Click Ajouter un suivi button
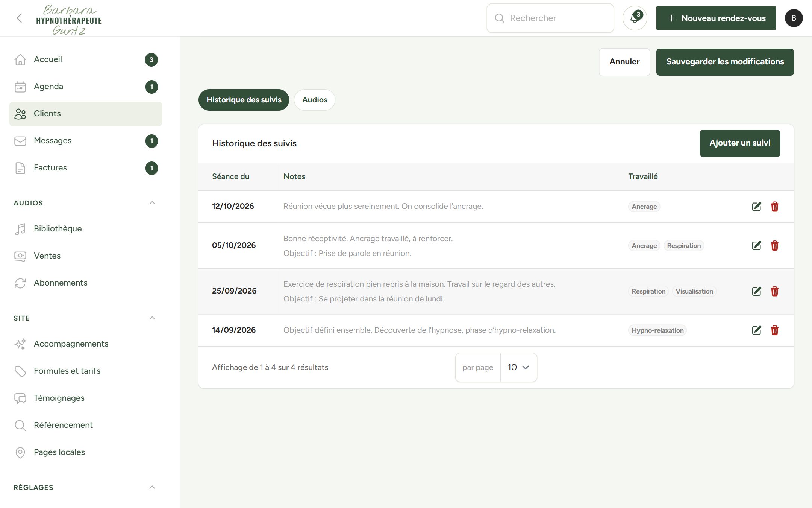The image size is (812, 508). pos(740,143)
